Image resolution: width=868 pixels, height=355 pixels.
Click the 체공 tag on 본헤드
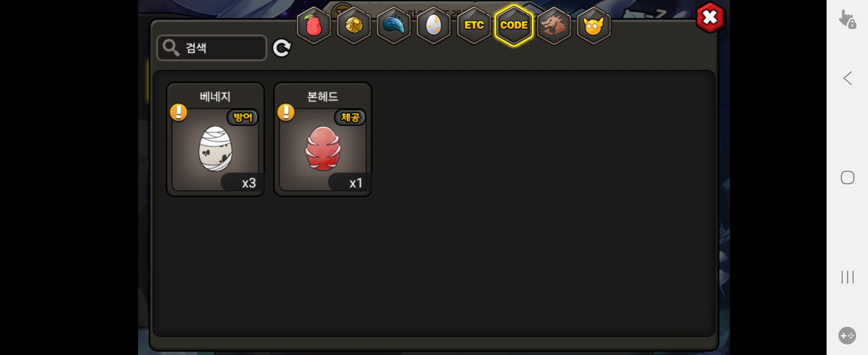pyautogui.click(x=350, y=117)
